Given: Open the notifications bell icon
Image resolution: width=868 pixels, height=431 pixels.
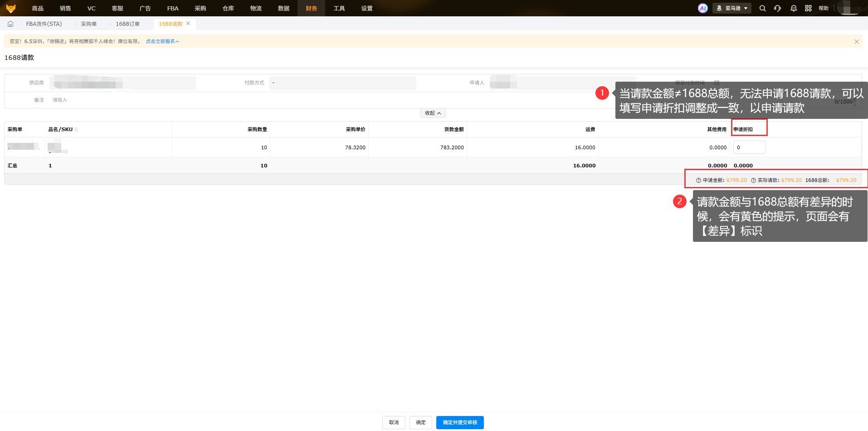Looking at the screenshot, I should (793, 8).
